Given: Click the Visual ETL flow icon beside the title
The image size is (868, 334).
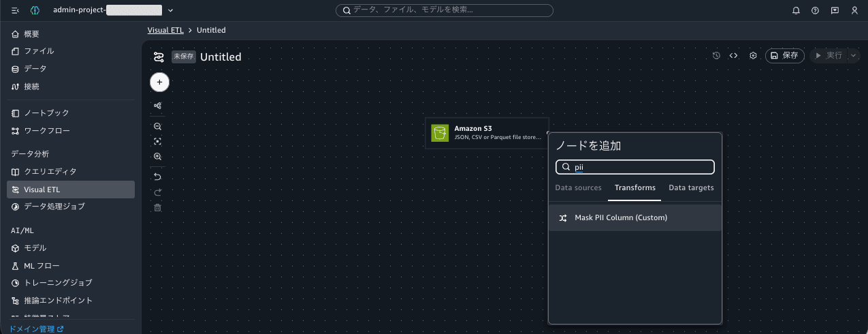Looking at the screenshot, I should pos(159,57).
